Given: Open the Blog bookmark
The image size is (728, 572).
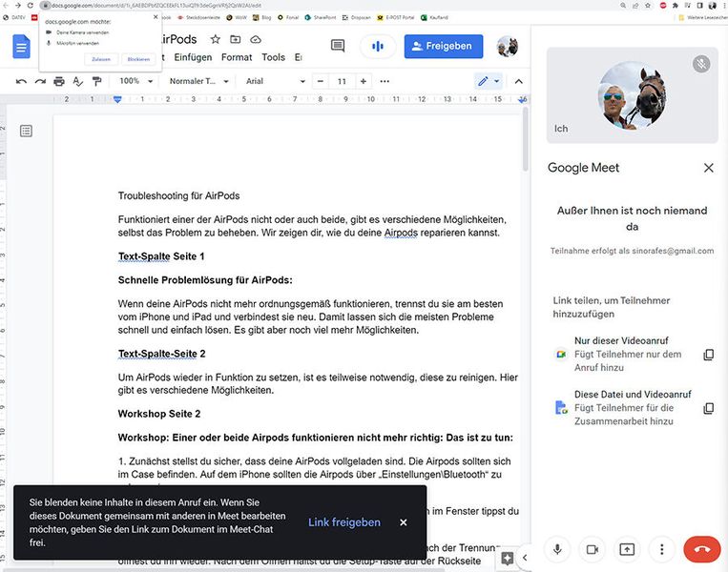Looking at the screenshot, I should [x=262, y=17].
